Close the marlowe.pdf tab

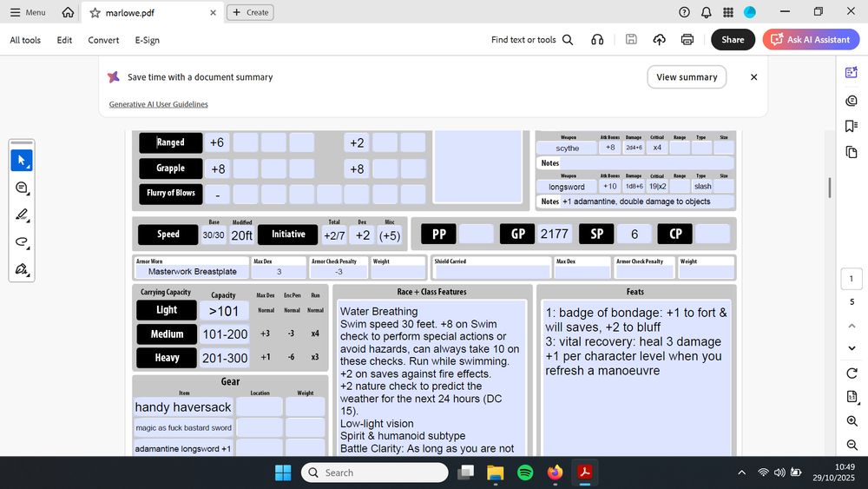tap(214, 13)
